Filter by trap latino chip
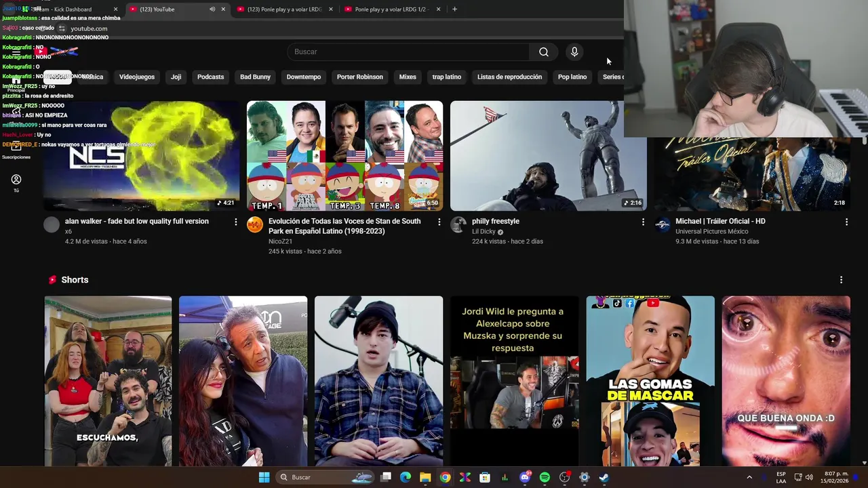The image size is (868, 488). click(x=446, y=77)
